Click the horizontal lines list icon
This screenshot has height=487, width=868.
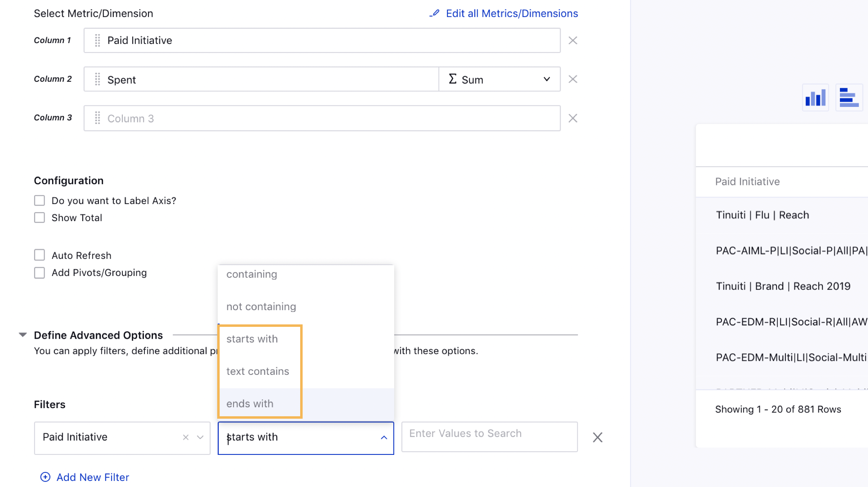[x=848, y=97]
